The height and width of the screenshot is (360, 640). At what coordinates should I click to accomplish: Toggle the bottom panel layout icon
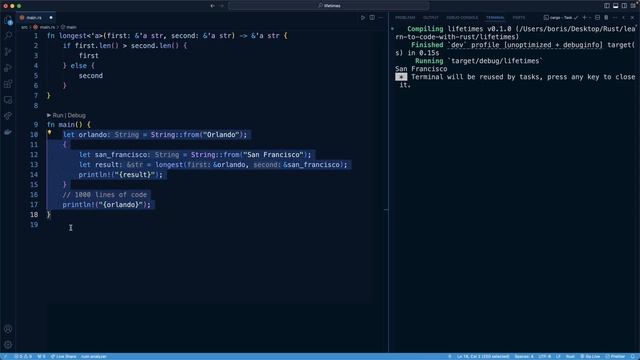tap(616, 6)
